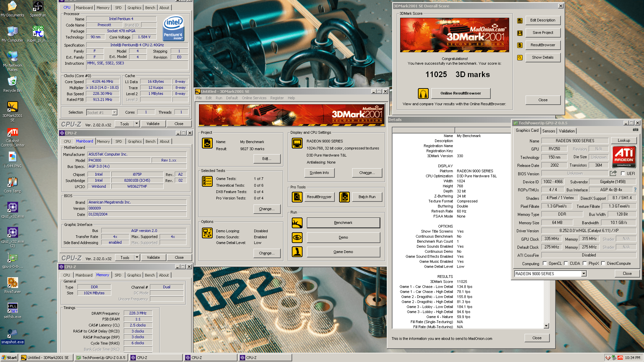Open the Help menu in 3DMark2001
Screen dimensions: 644x362
click(291, 98)
